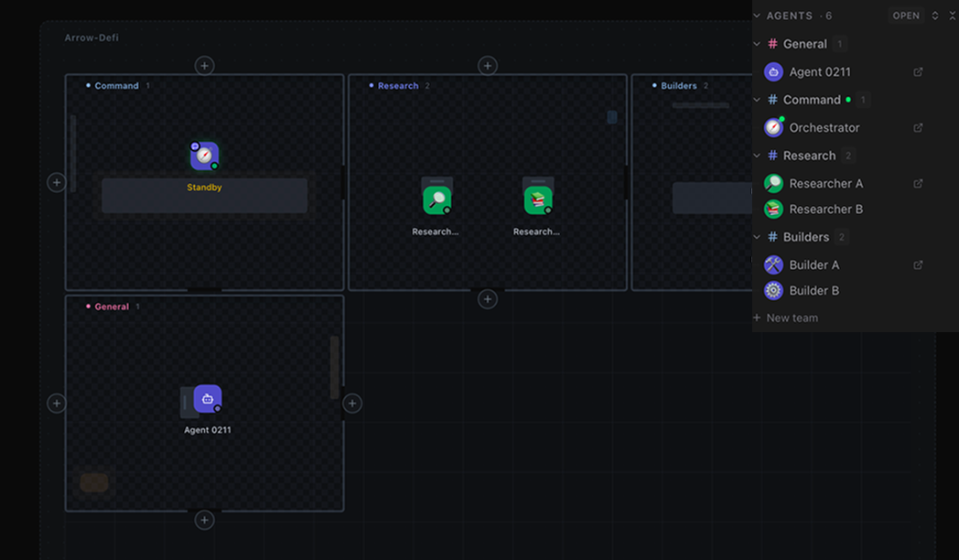Open Orchestrator via its external link icon
Screen dimensions: 959x560
[x=918, y=128]
